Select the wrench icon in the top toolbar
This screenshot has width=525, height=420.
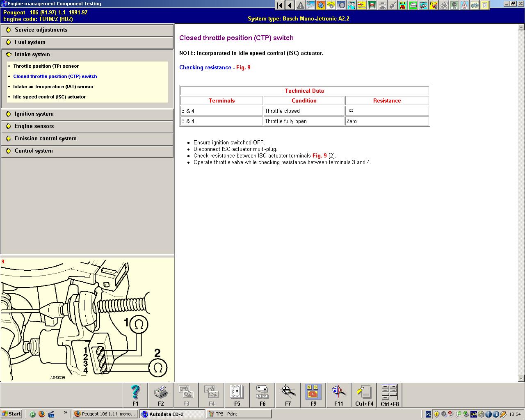(393, 5)
